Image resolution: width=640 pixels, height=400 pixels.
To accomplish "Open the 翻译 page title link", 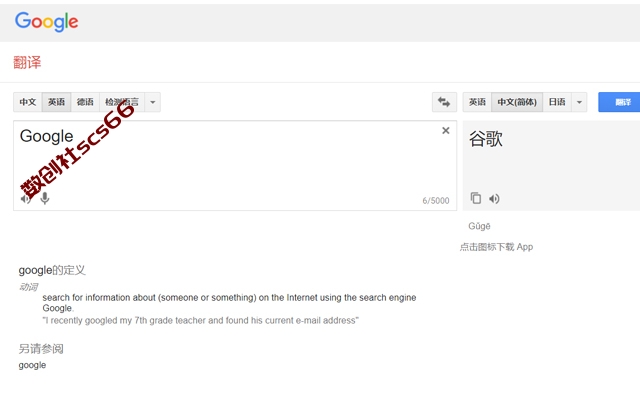I will (x=27, y=62).
